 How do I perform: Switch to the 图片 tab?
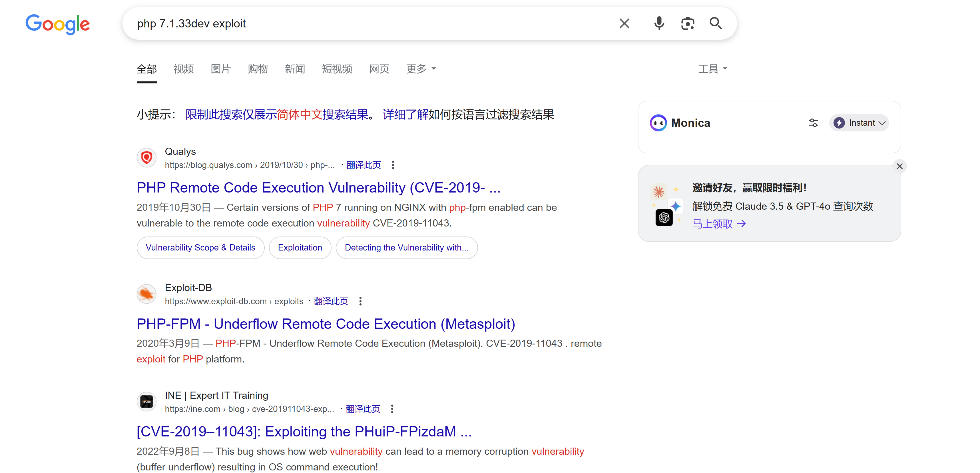221,69
